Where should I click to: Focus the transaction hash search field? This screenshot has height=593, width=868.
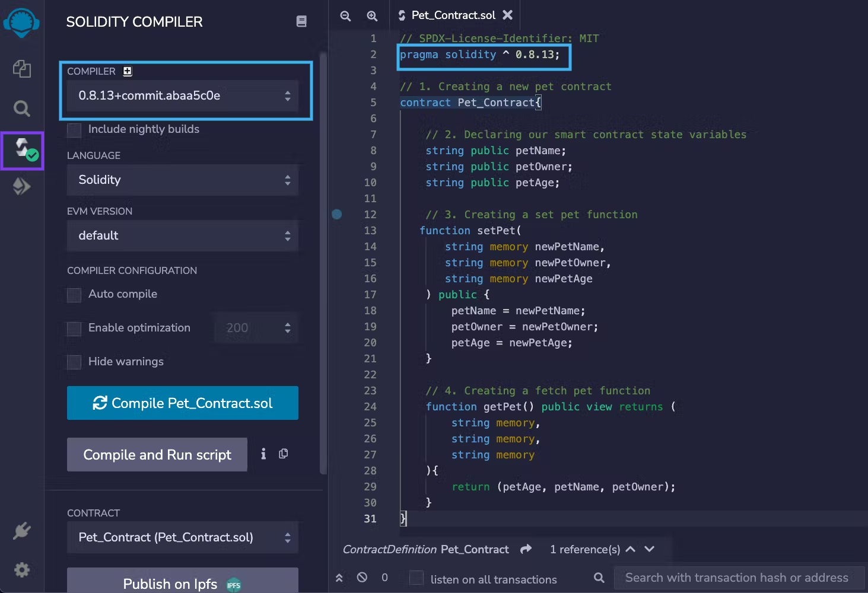736,578
